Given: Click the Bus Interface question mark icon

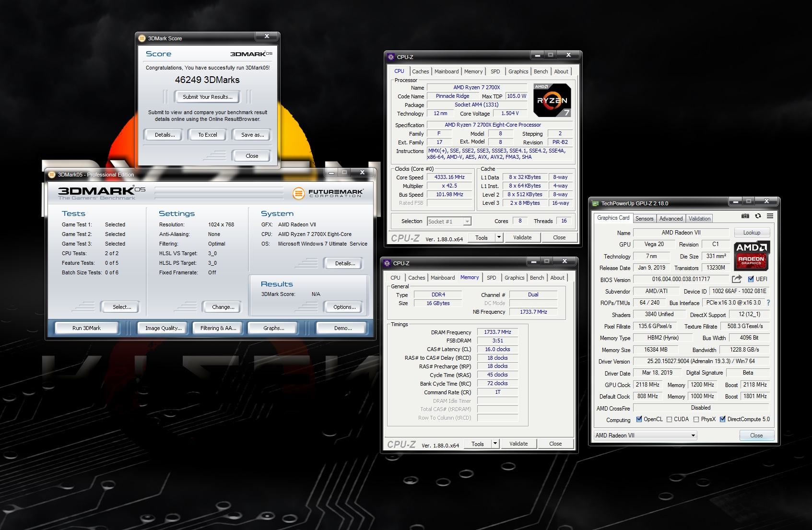Looking at the screenshot, I should click(x=768, y=303).
